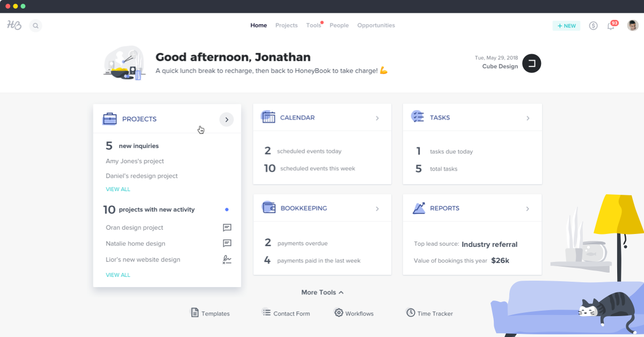
Task: Click the Tasks checklist icon
Action: click(x=418, y=117)
